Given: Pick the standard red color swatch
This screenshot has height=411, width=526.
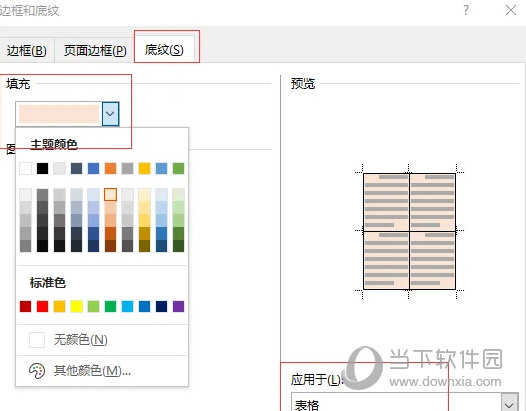Looking at the screenshot, I should coord(43,306).
